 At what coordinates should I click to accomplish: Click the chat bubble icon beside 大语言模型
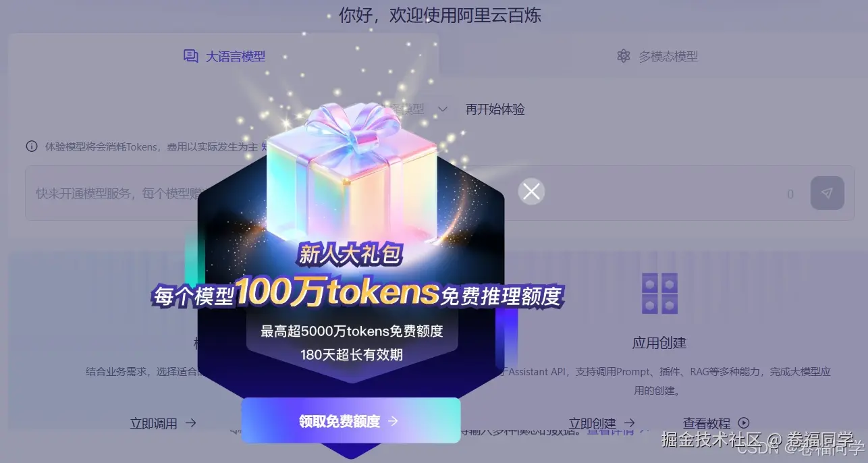click(x=191, y=56)
